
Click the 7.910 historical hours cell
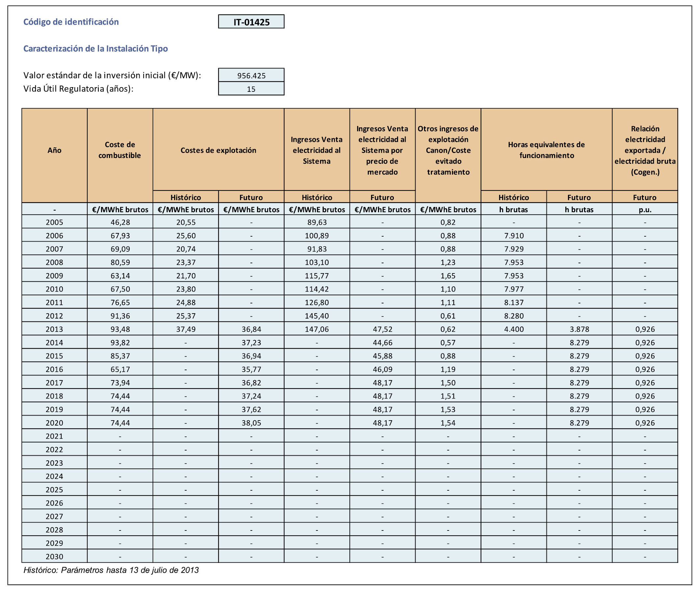click(514, 236)
